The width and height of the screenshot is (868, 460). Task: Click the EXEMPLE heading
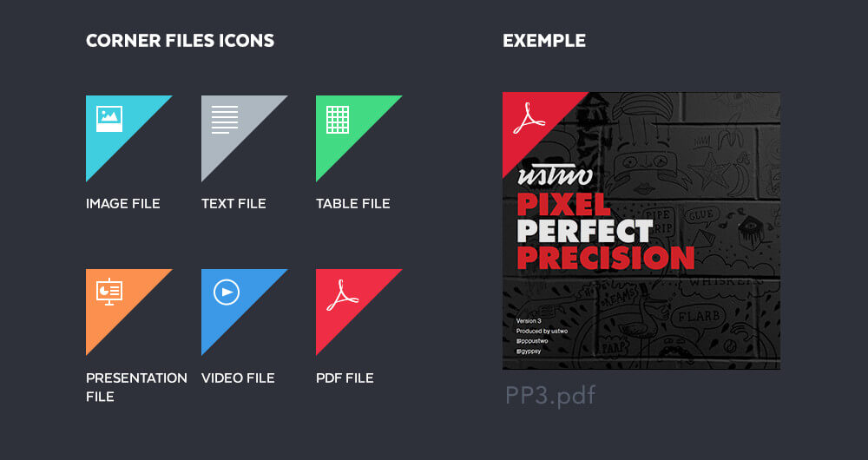click(544, 41)
